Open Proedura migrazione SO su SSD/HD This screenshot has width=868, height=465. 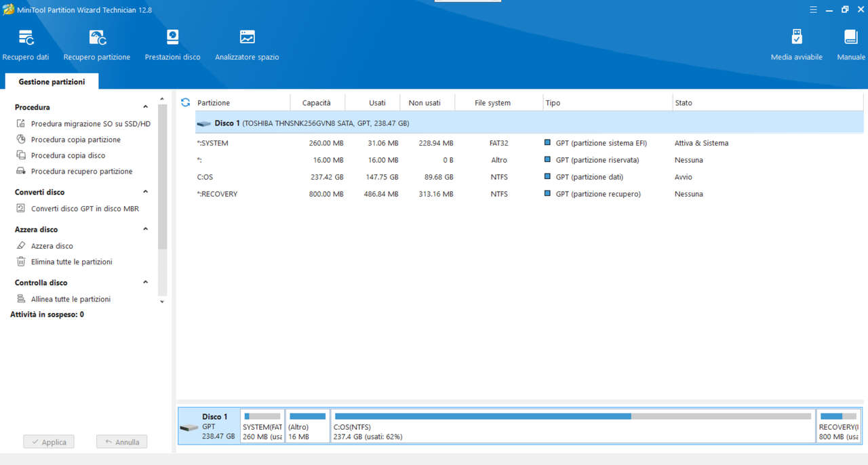(91, 124)
